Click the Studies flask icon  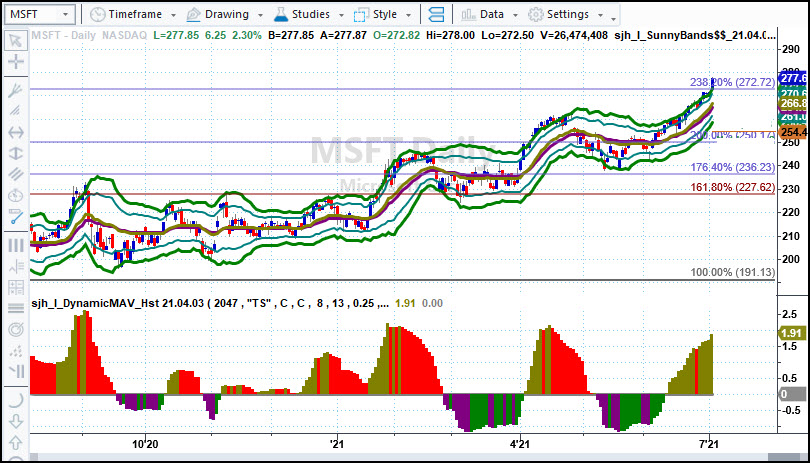[281, 14]
